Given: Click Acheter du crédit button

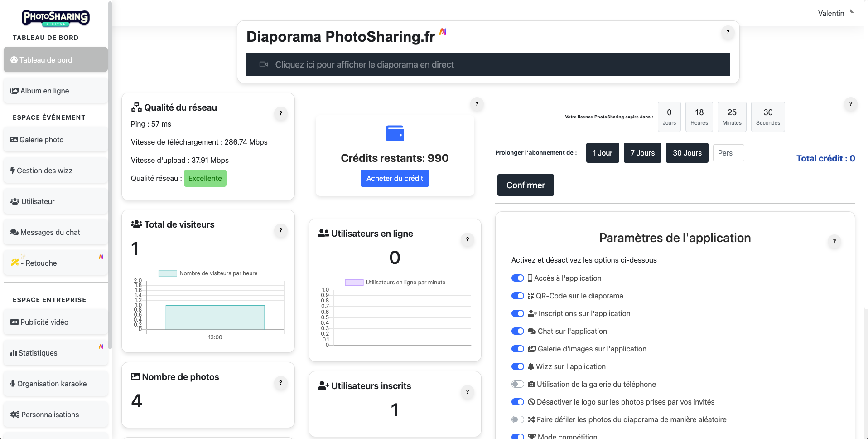Looking at the screenshot, I should pos(395,178).
